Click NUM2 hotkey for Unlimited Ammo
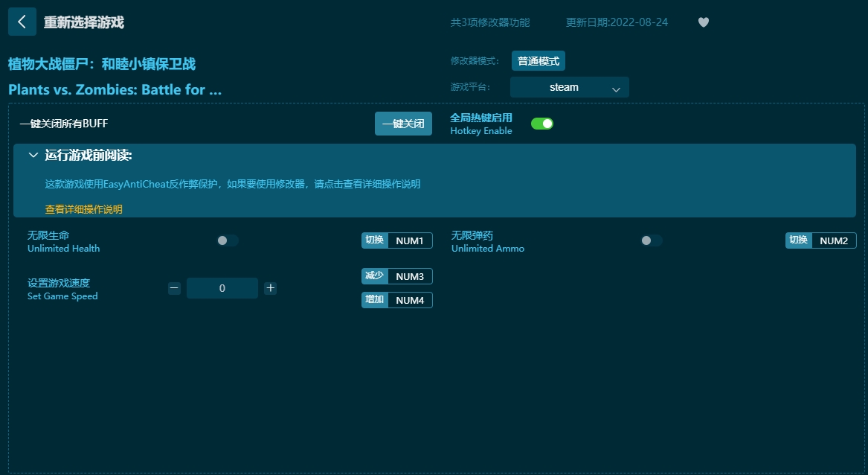The width and height of the screenshot is (868, 475). pos(833,240)
